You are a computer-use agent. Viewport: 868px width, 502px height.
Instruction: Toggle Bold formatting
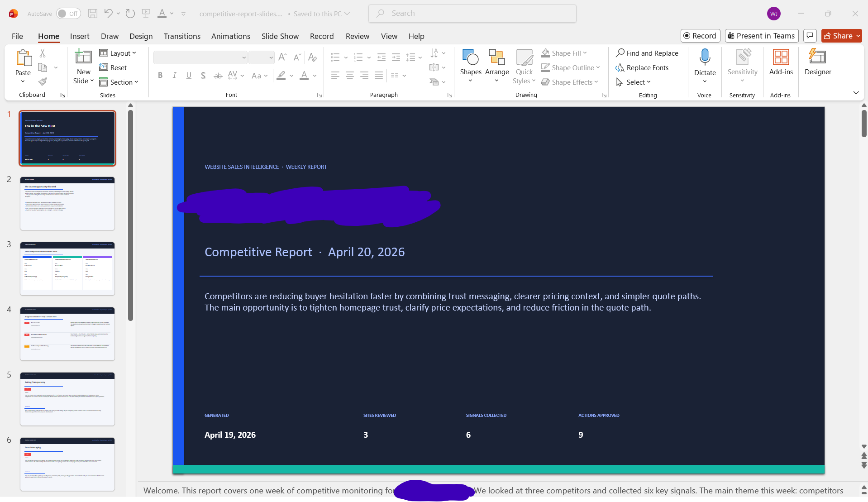(x=160, y=76)
